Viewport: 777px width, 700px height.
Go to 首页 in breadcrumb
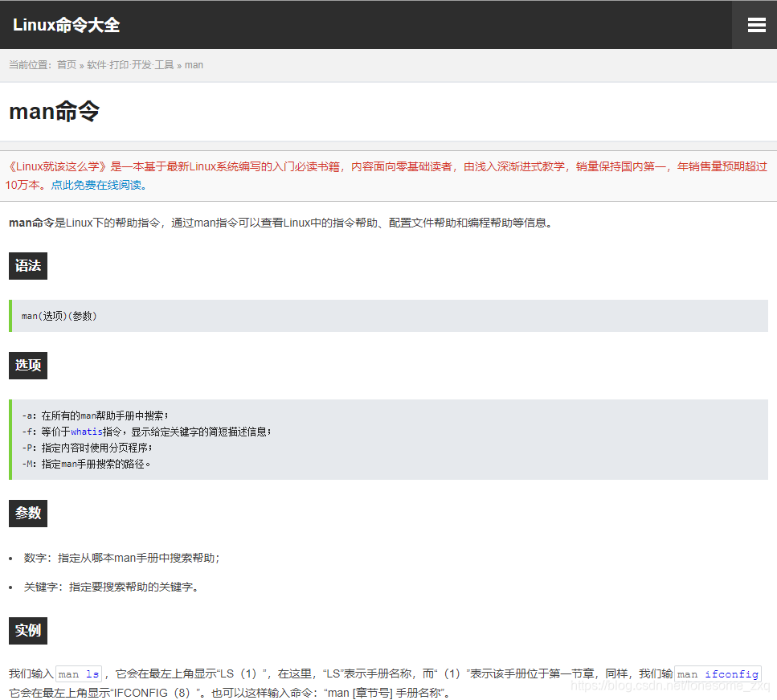tap(67, 65)
